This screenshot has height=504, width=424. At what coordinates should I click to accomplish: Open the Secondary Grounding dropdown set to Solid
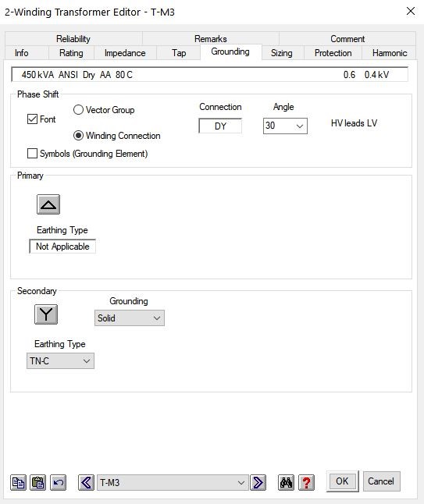point(130,318)
